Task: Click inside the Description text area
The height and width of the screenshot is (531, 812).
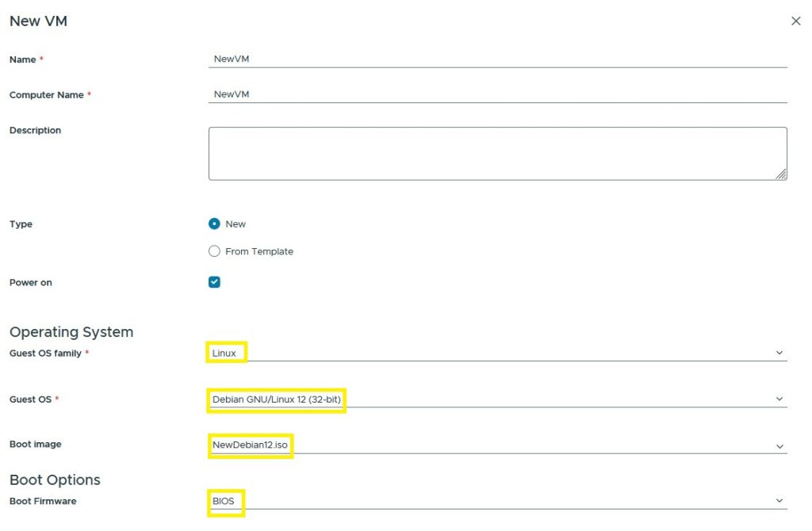Action: (497, 153)
